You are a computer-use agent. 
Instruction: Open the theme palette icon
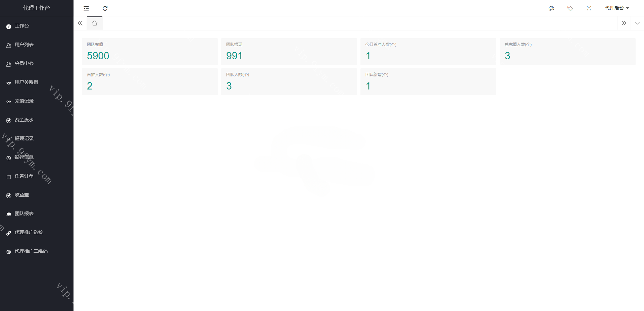click(551, 8)
